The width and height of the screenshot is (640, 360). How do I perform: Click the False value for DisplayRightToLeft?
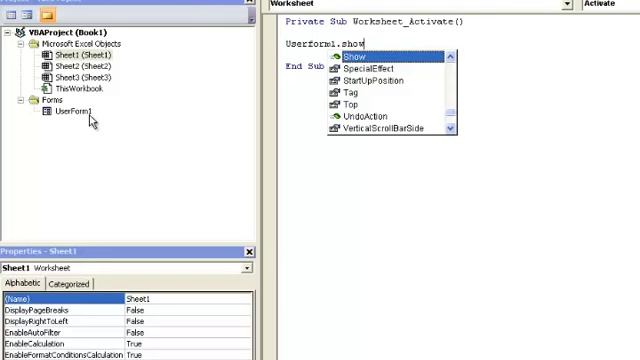(x=188, y=322)
